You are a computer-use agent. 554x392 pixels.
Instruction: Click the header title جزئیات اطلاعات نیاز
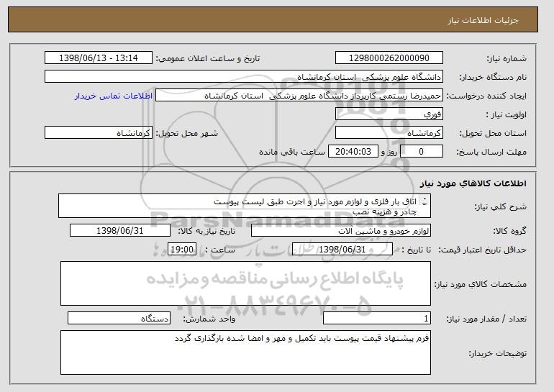tap(483, 20)
